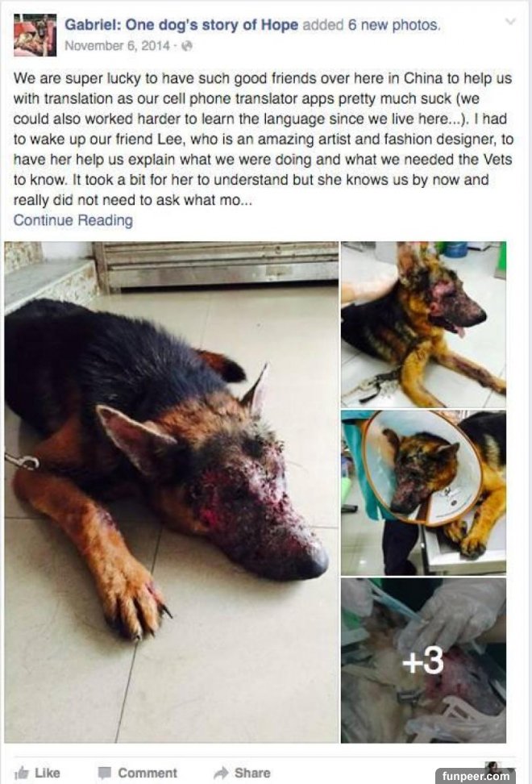Click the thumbs-up Like icon
The height and width of the screenshot is (784, 532).
(x=22, y=773)
